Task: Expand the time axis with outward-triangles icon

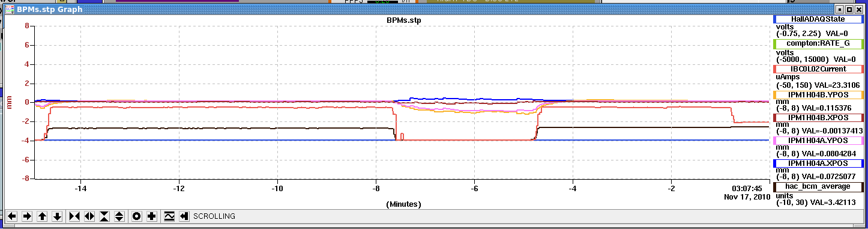Action: pyautogui.click(x=89, y=216)
